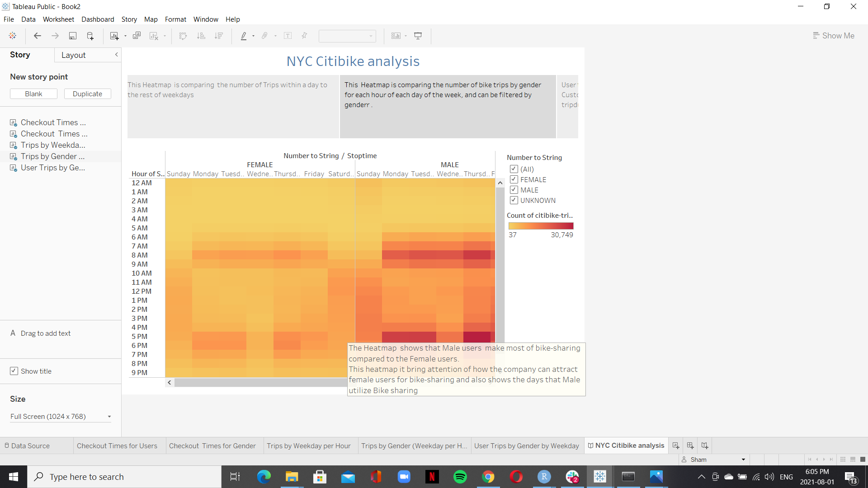Click Blank story point button
The height and width of the screenshot is (488, 868).
point(33,94)
